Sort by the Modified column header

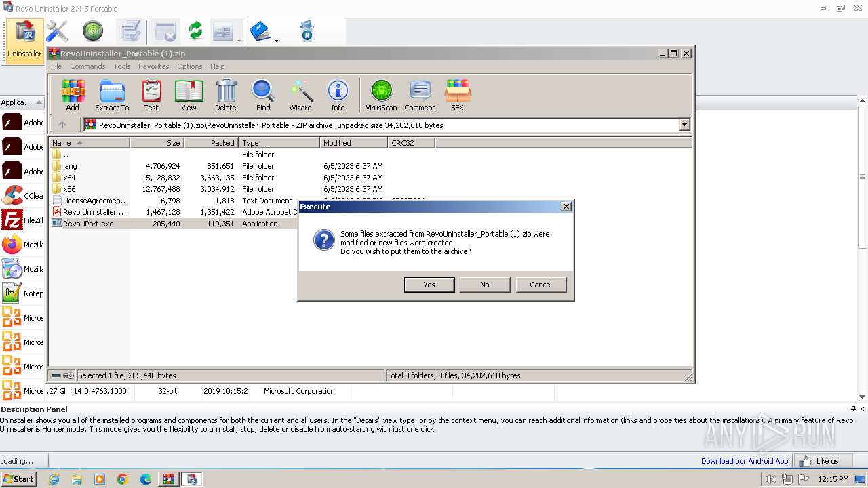pos(353,143)
